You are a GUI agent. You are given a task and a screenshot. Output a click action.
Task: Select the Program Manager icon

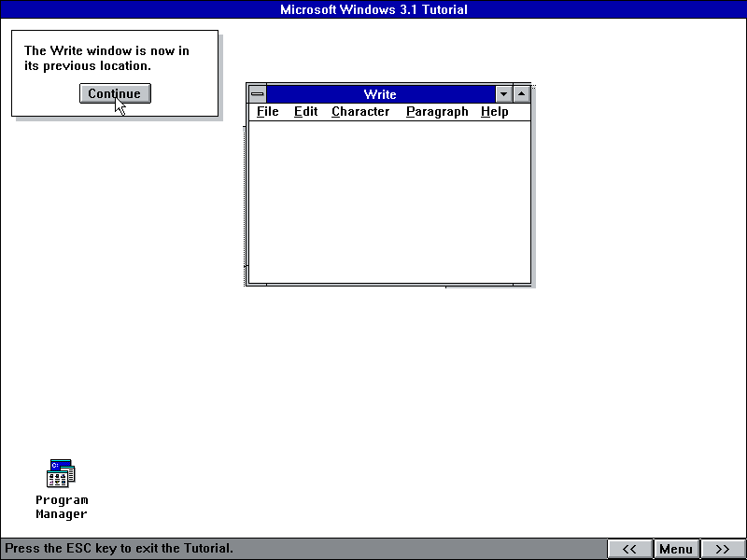pyautogui.click(x=61, y=473)
